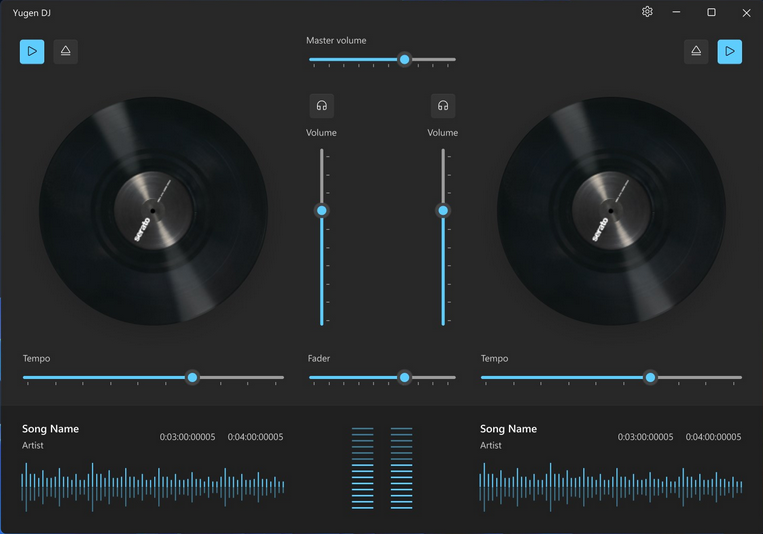763x534 pixels.
Task: Click the left deck waveform display
Action: point(153,487)
